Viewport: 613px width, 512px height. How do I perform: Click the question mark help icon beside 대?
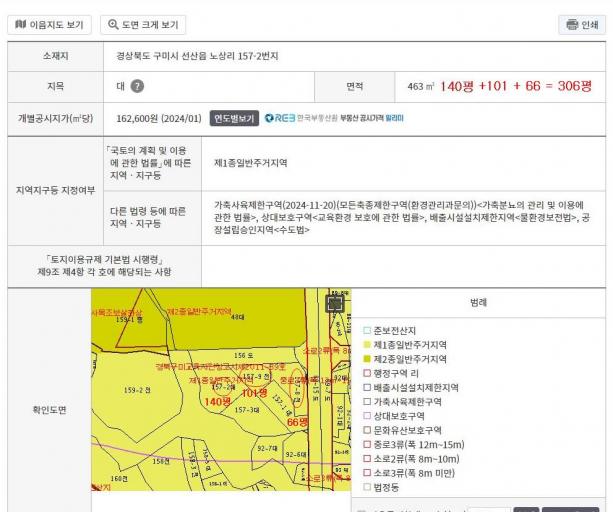click(137, 86)
